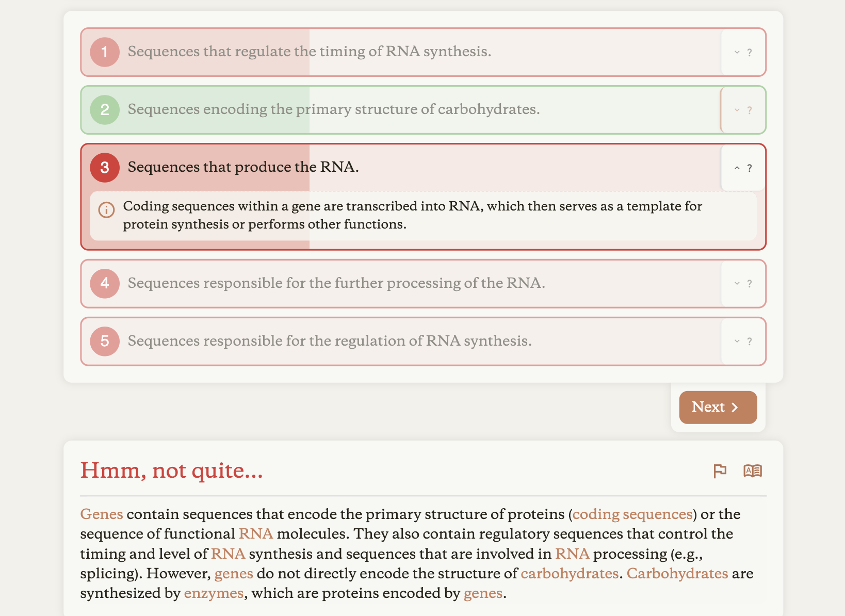Click the hint question mark on statement 2
The width and height of the screenshot is (845, 616).
tap(750, 110)
